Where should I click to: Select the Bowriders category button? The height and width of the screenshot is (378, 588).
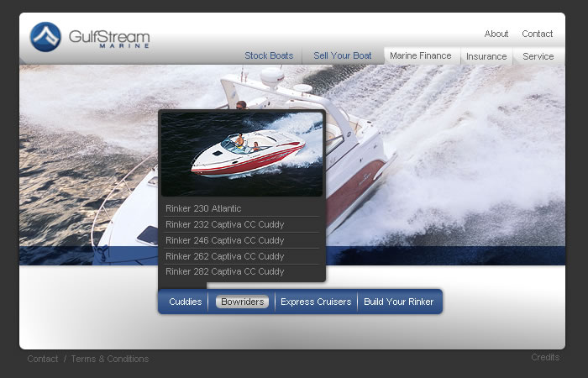click(242, 302)
